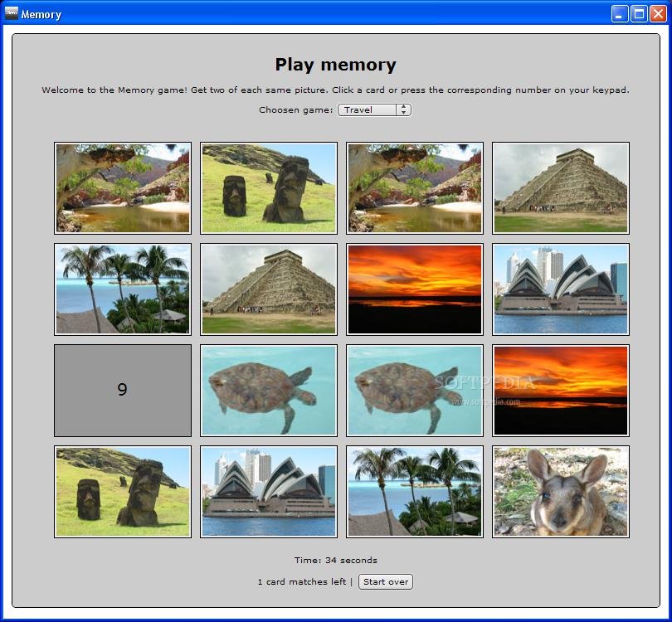Select the wallaby photo card

click(561, 491)
